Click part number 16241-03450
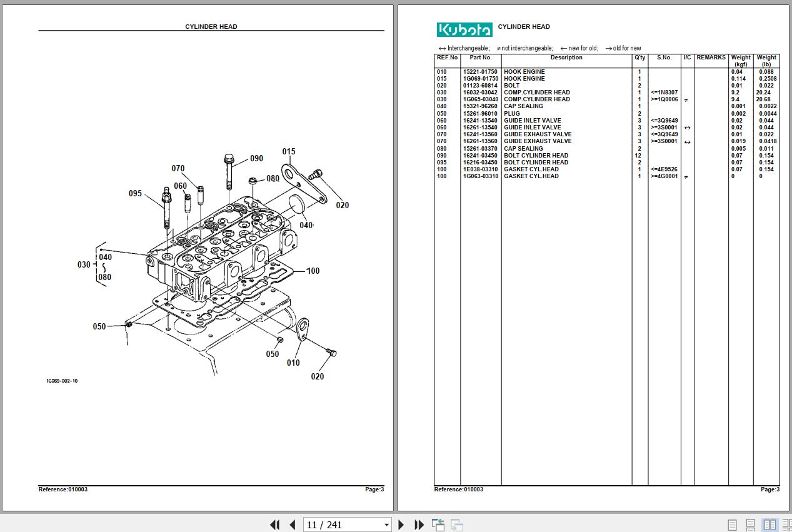The width and height of the screenshot is (792, 532). [x=480, y=156]
